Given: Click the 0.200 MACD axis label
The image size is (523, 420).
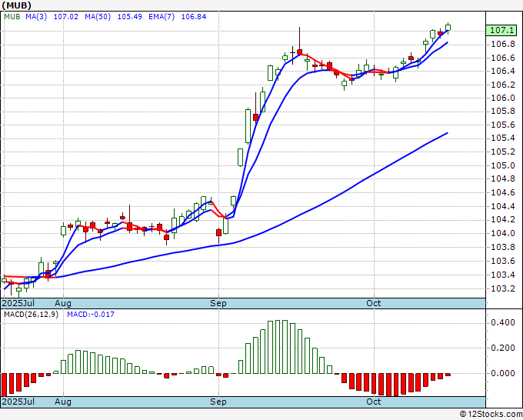Looking at the screenshot, I should pos(503,348).
